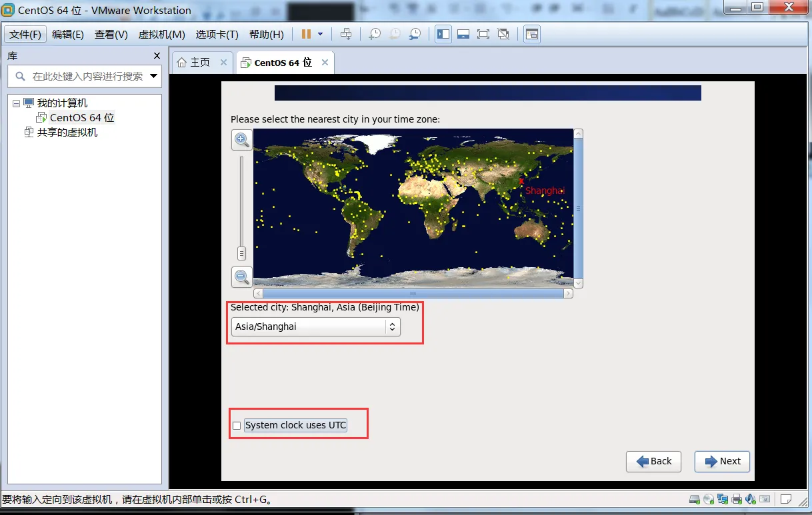Click the map horizontal scrollbar
The height and width of the screenshot is (515, 812).
(x=413, y=293)
